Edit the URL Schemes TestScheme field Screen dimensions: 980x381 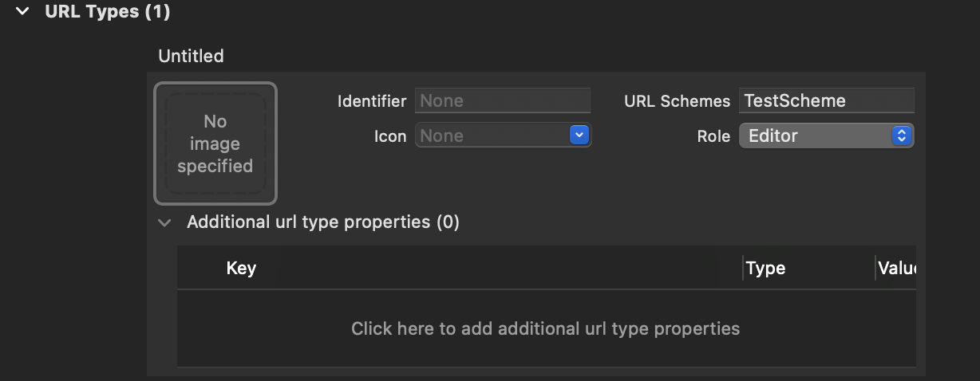[826, 100]
